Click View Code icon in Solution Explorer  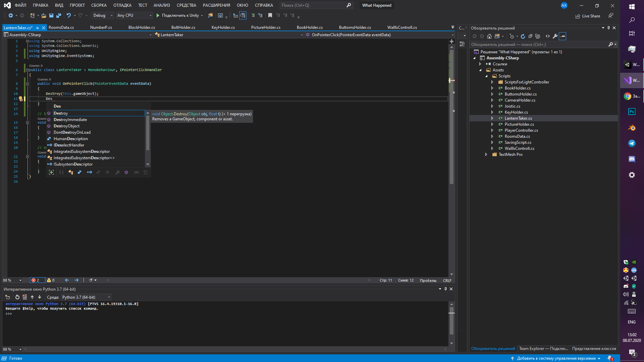(548, 36)
